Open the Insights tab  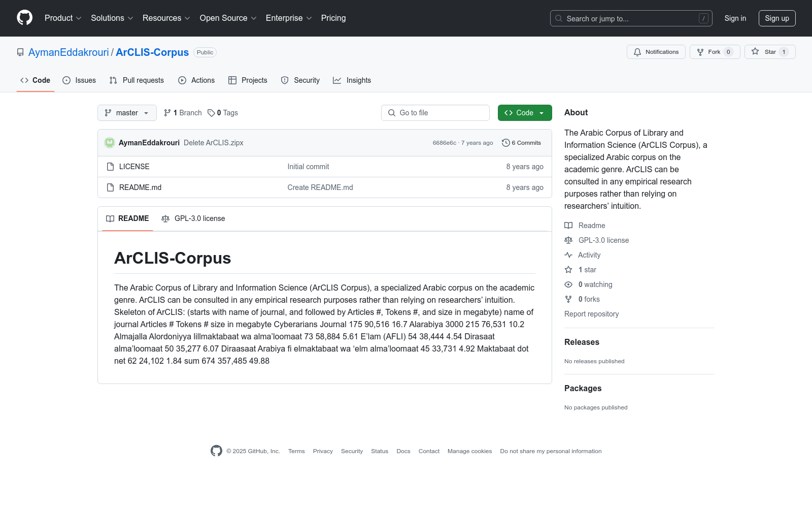pyautogui.click(x=352, y=80)
